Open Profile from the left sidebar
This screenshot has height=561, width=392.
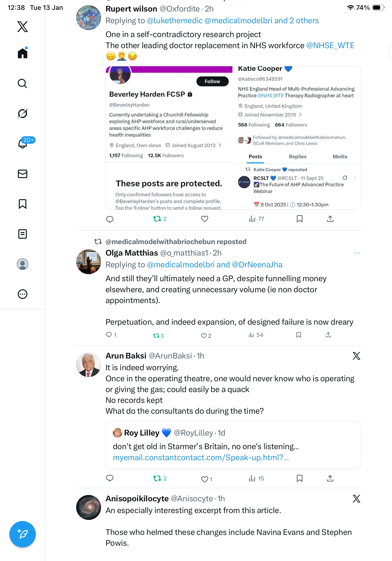pos(23,264)
